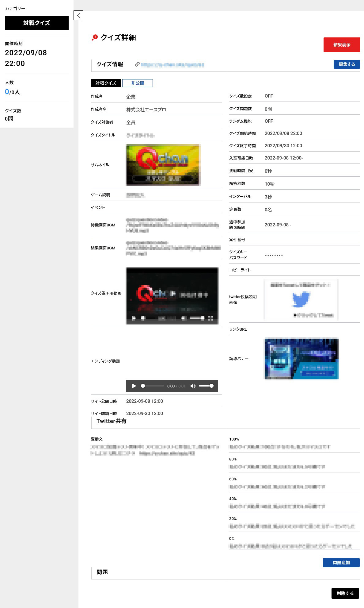Viewport: 364px width, 608px height.
Task: Click the 非公開 status tag
Action: pyautogui.click(x=137, y=83)
